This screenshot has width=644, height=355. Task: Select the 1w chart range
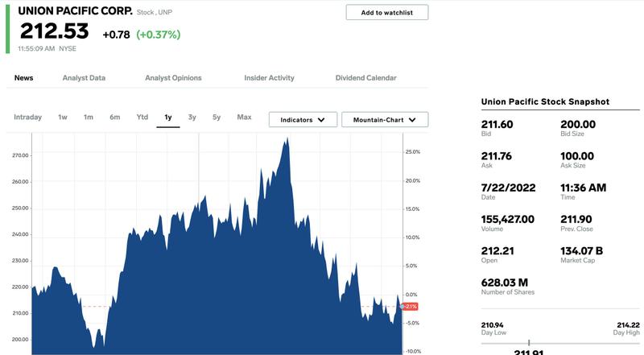[63, 117]
